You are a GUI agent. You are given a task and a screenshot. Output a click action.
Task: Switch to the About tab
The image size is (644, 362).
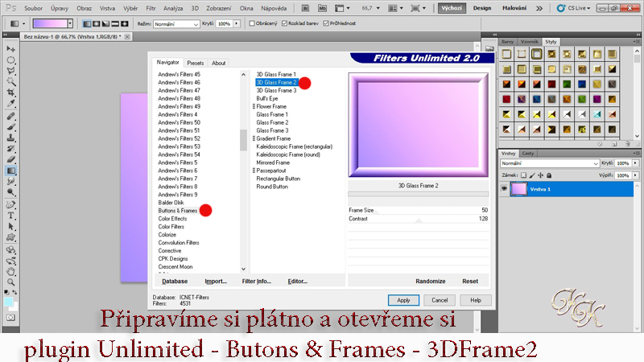point(218,63)
